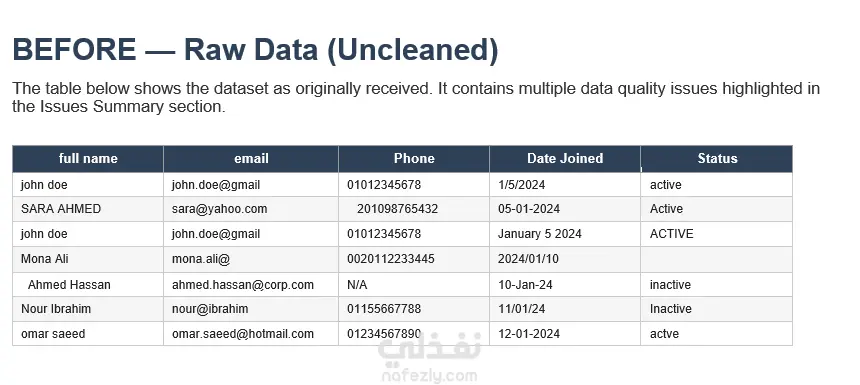Select the 'ACTIVE' uppercase status cell
The image size is (860, 385).
(717, 234)
